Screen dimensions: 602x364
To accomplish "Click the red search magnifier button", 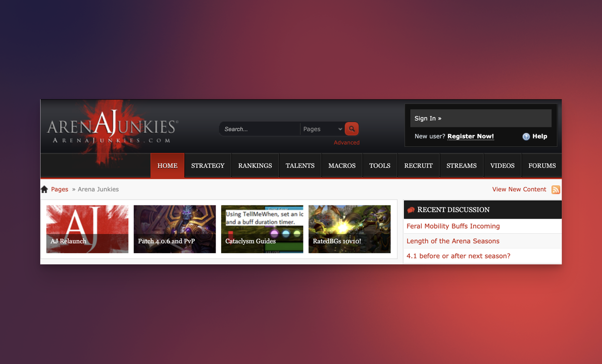I will point(352,129).
